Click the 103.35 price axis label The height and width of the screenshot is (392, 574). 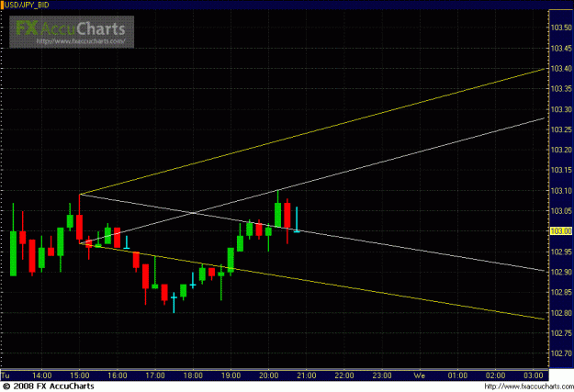pyautogui.click(x=561, y=89)
